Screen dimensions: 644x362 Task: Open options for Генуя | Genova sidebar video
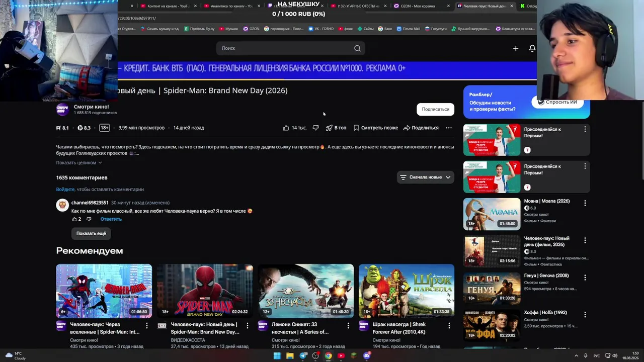coord(585,278)
